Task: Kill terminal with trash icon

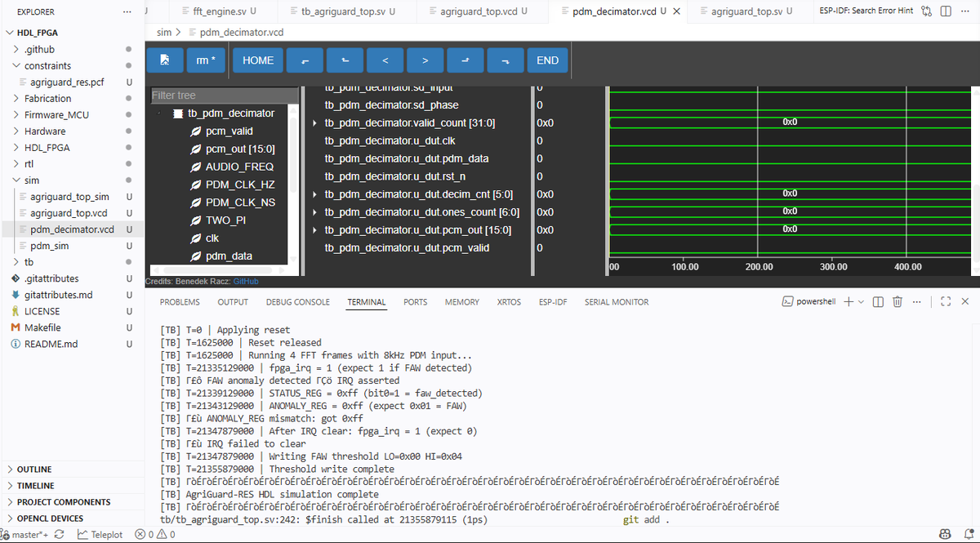Action: pyautogui.click(x=897, y=301)
